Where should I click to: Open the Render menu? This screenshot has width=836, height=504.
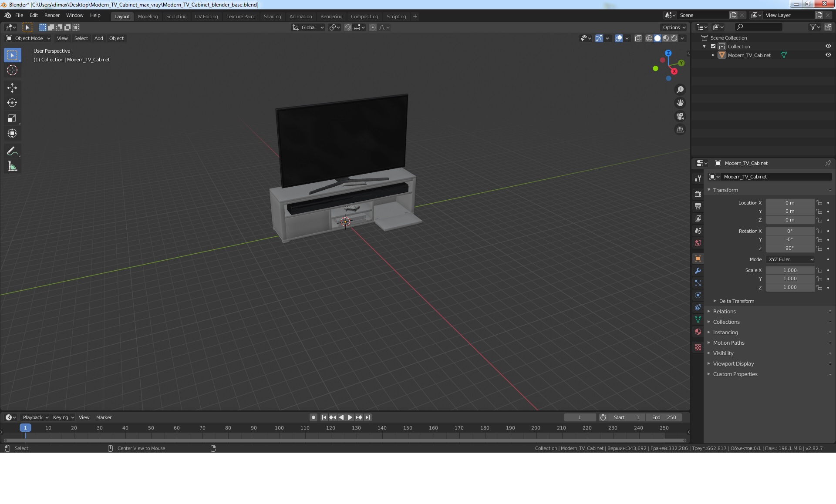click(52, 15)
